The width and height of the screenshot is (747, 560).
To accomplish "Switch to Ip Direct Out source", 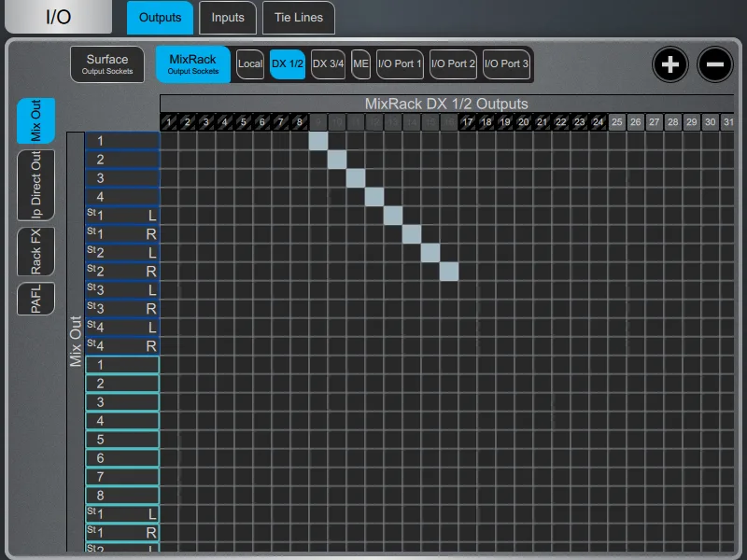I will click(35, 185).
